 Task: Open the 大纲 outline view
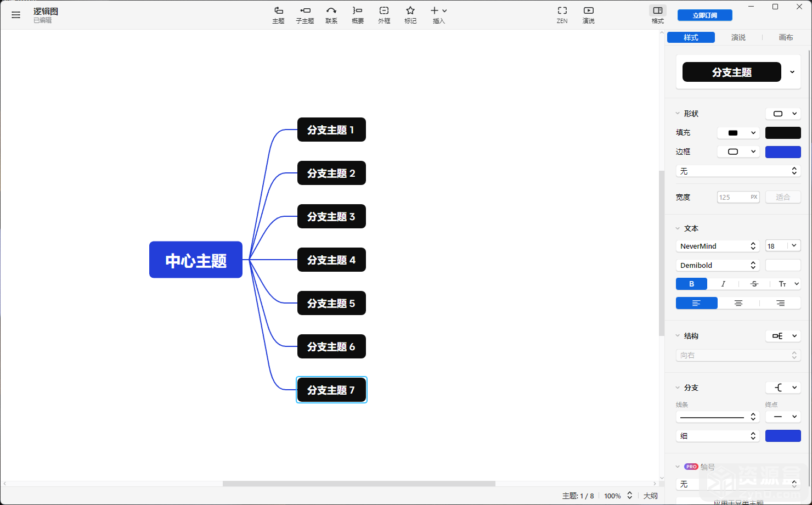pyautogui.click(x=651, y=496)
